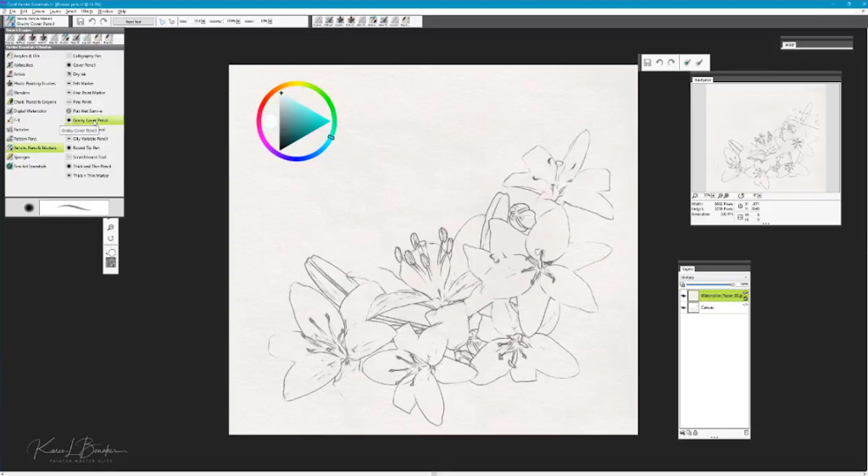
Task: Select the Pencils, Pens & Markers category
Action: pyautogui.click(x=34, y=148)
